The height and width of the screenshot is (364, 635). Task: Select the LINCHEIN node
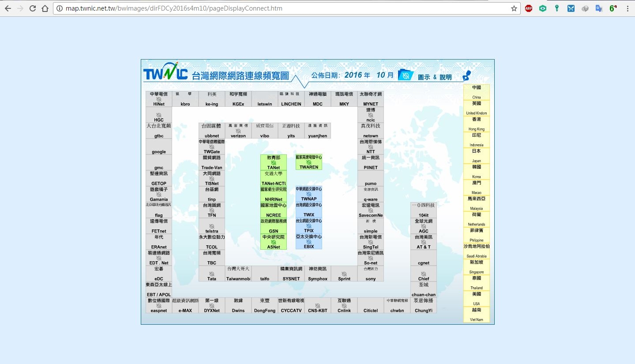(291, 99)
